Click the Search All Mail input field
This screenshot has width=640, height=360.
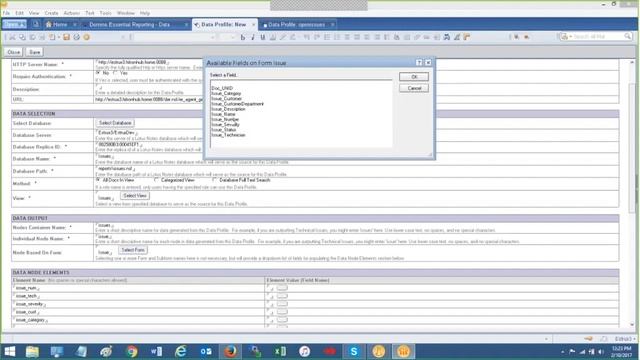pos(598,37)
